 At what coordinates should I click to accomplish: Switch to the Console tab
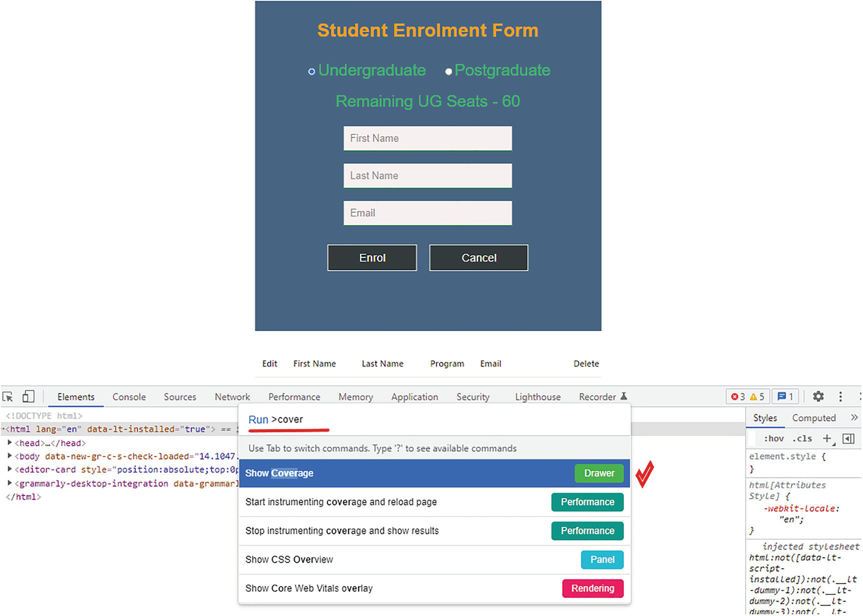[129, 397]
